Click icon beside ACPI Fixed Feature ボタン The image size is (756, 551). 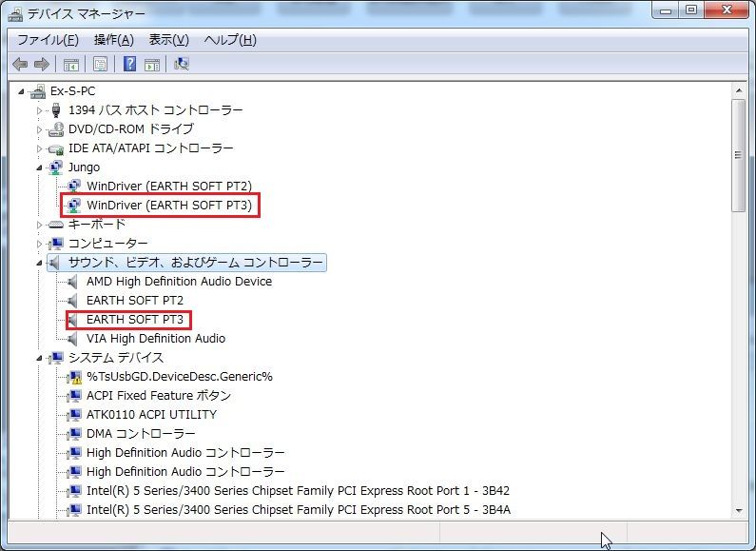[75, 396]
